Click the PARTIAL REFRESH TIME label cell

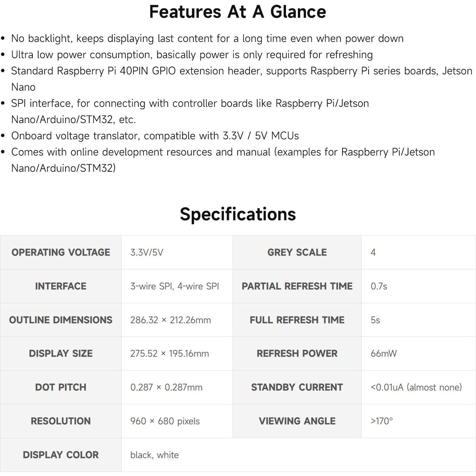297,286
